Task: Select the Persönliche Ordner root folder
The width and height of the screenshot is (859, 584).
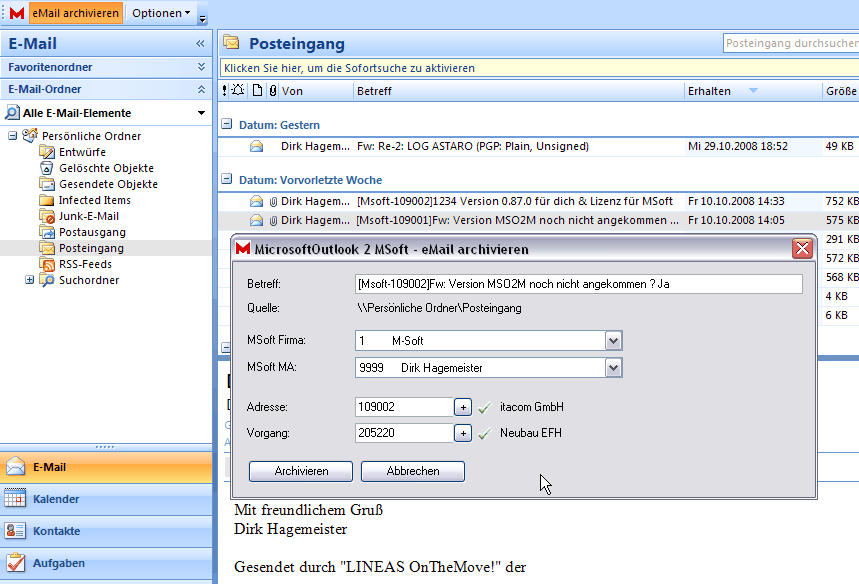Action: [x=91, y=136]
